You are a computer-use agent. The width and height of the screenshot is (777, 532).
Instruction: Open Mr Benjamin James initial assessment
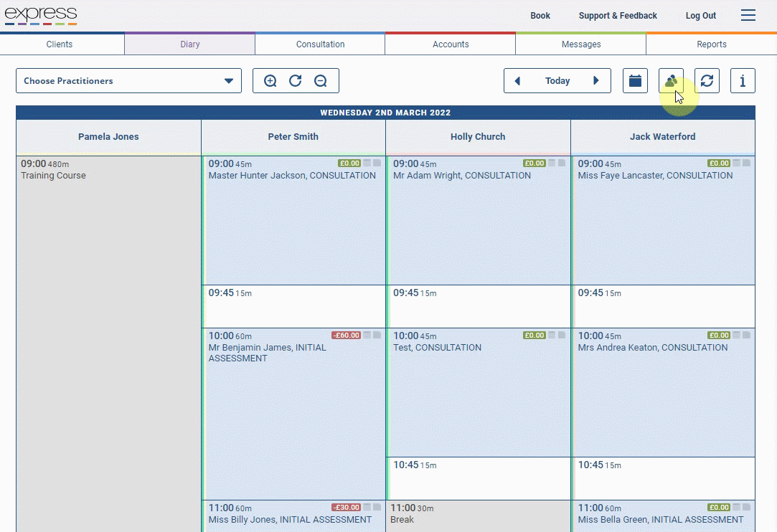(294, 414)
